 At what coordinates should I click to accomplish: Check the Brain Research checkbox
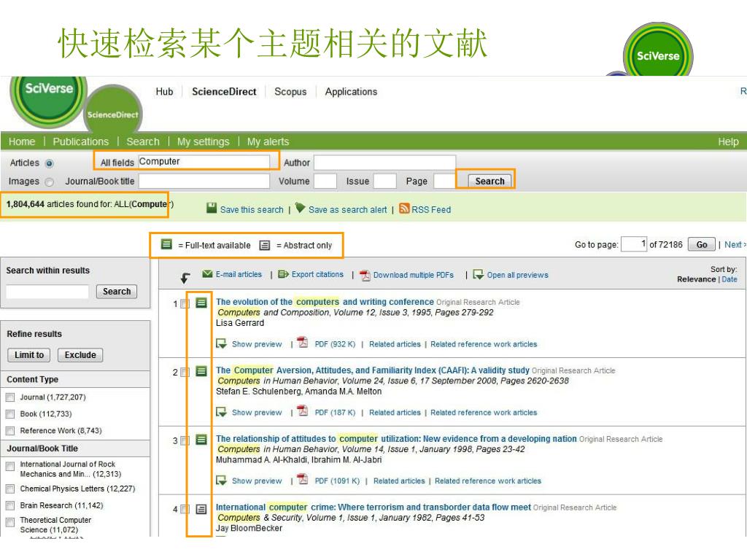(10, 505)
